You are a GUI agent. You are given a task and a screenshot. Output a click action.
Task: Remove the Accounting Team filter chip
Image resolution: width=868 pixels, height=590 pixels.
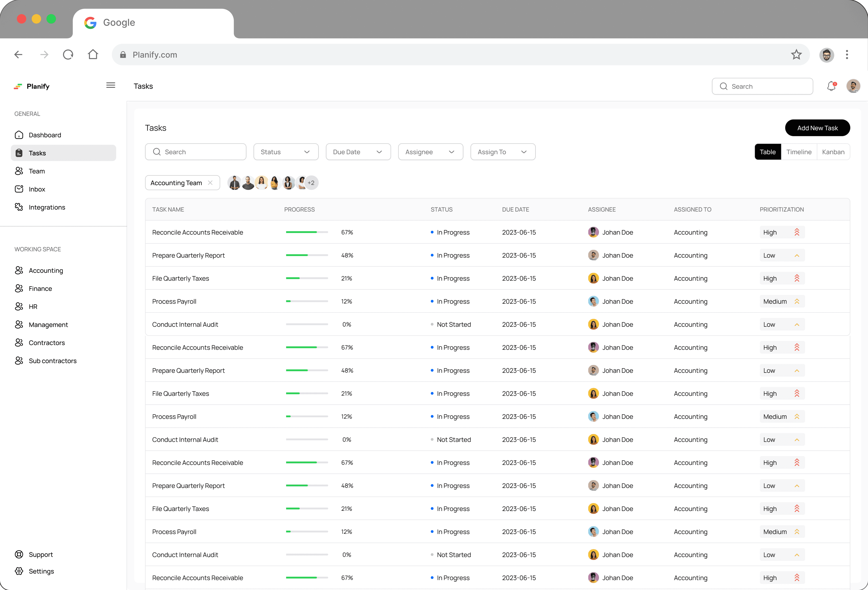[210, 183]
